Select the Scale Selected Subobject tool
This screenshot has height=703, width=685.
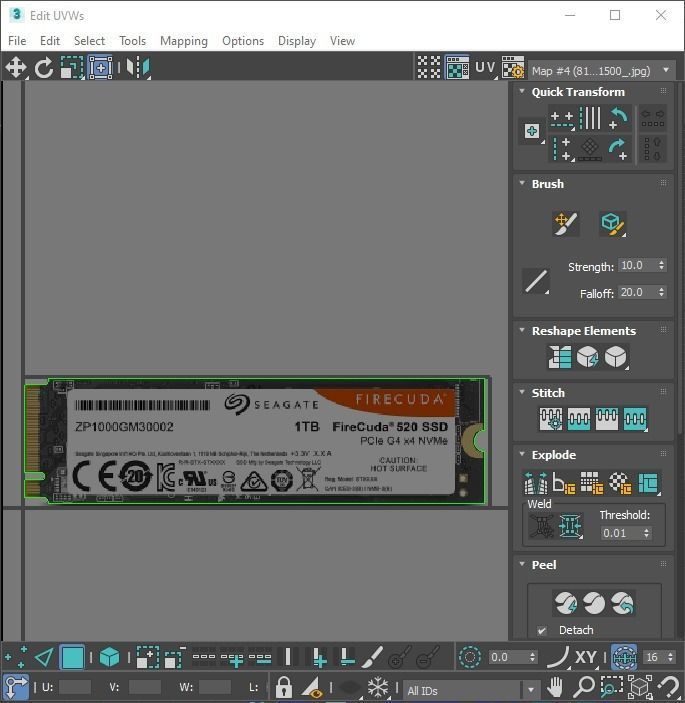(72, 68)
